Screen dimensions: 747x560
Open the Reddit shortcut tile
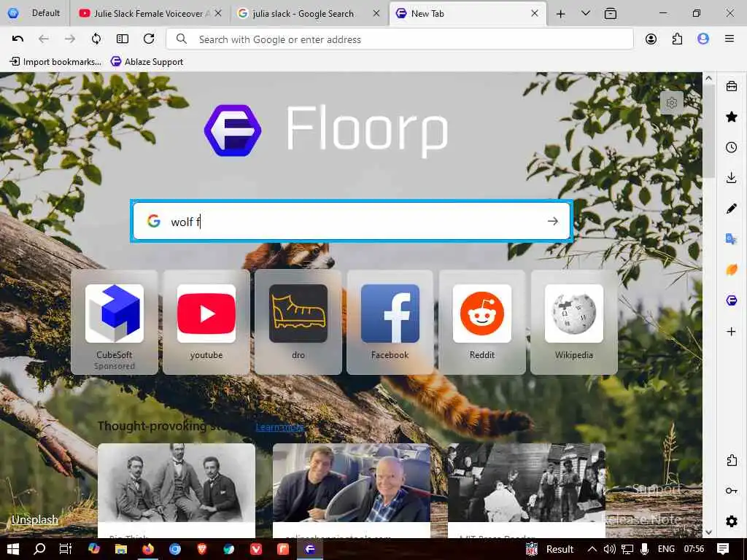point(482,322)
